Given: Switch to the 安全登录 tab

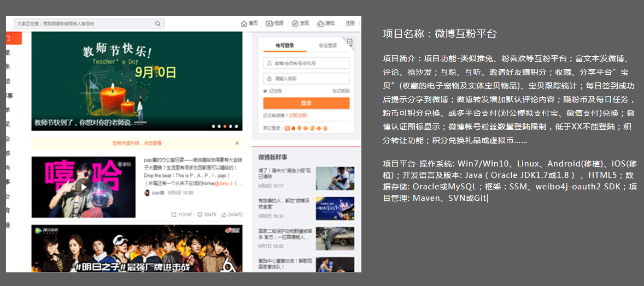Looking at the screenshot, I should click(x=328, y=45).
